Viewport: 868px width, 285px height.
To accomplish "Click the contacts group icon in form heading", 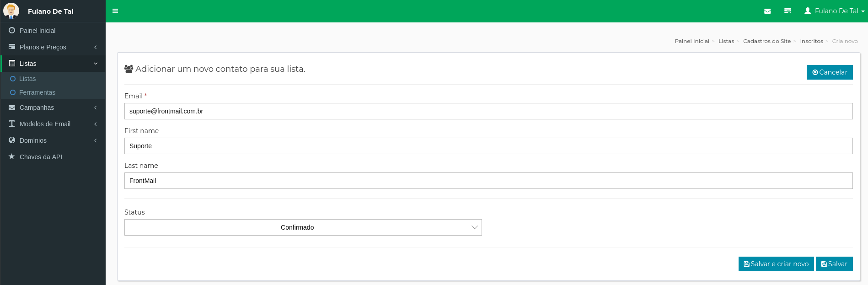I will click(129, 69).
